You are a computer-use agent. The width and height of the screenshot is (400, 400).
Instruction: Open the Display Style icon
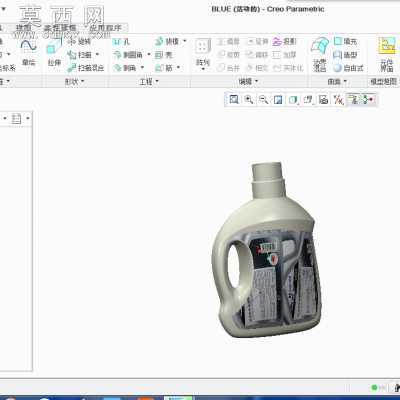point(293,99)
